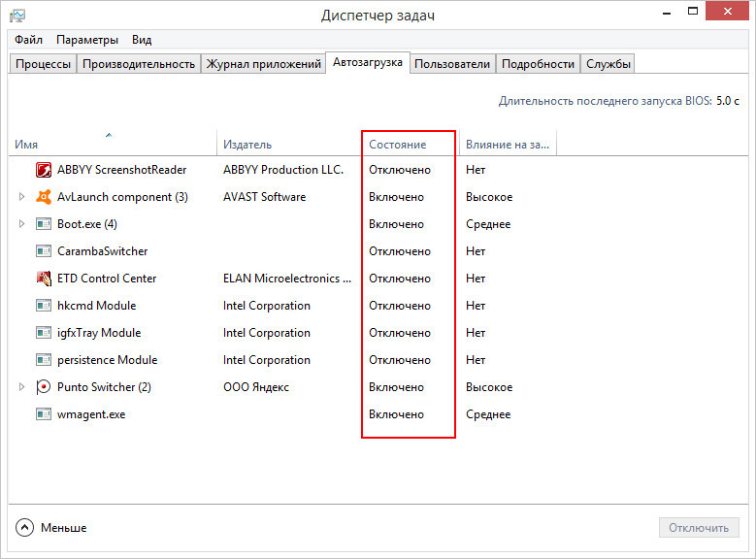Screen dimensions: 756x559
Task: Open the Вид menu
Action: click(142, 40)
